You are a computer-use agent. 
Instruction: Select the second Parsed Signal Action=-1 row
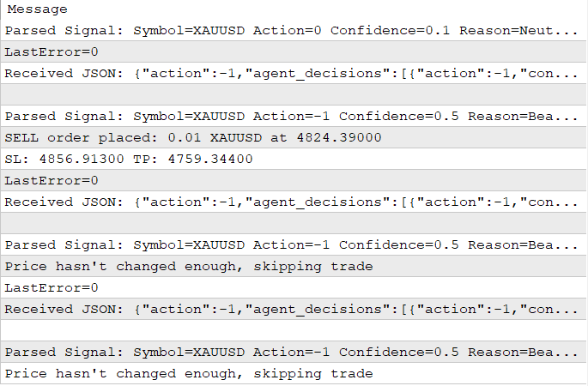click(x=291, y=244)
